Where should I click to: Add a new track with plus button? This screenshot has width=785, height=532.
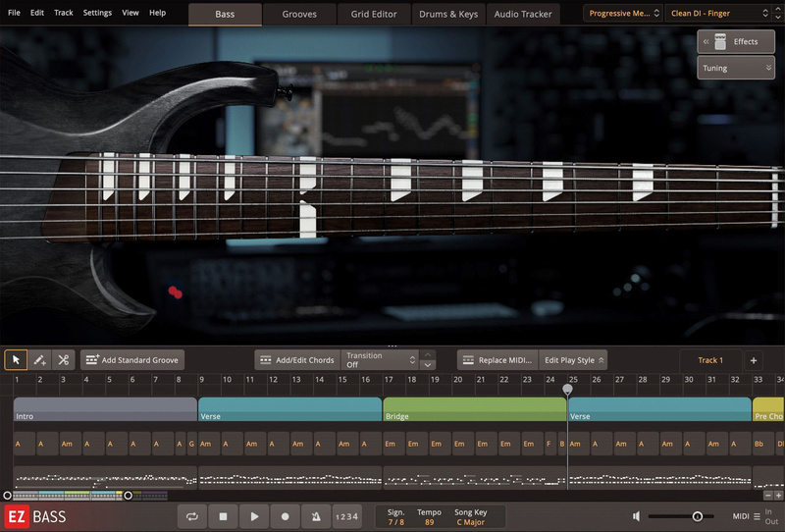tap(754, 360)
